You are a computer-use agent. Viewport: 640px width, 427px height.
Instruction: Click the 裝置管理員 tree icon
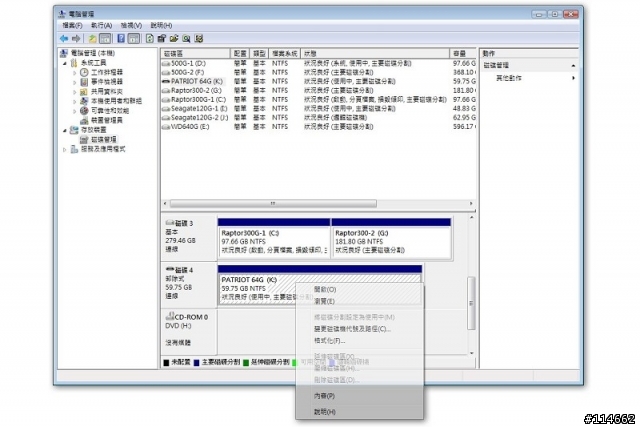point(84,120)
